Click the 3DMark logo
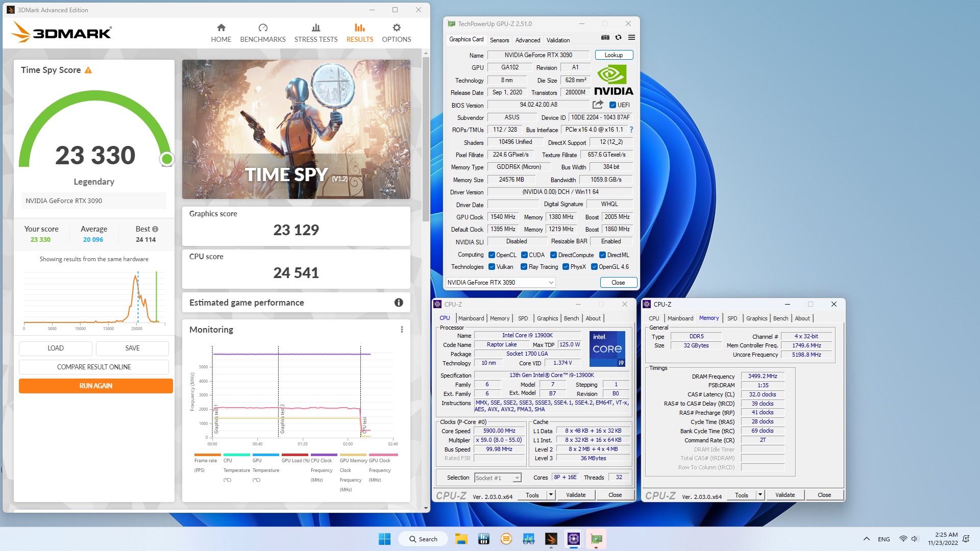 point(61,32)
